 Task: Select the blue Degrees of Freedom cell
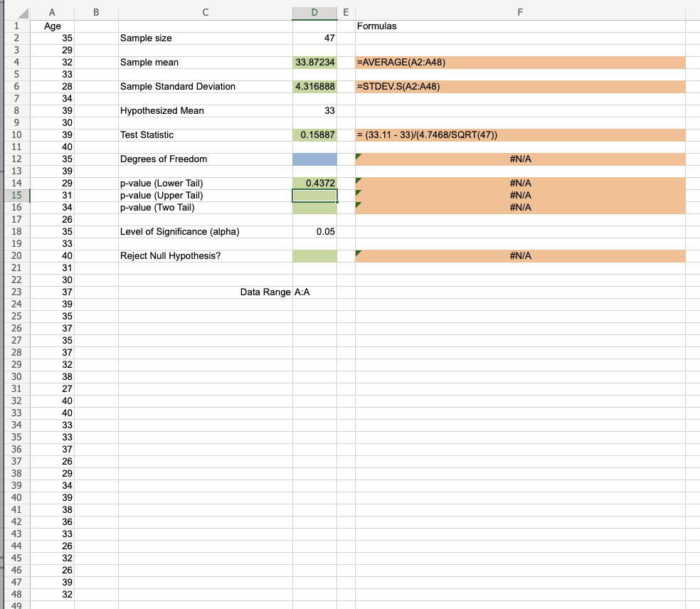[314, 159]
